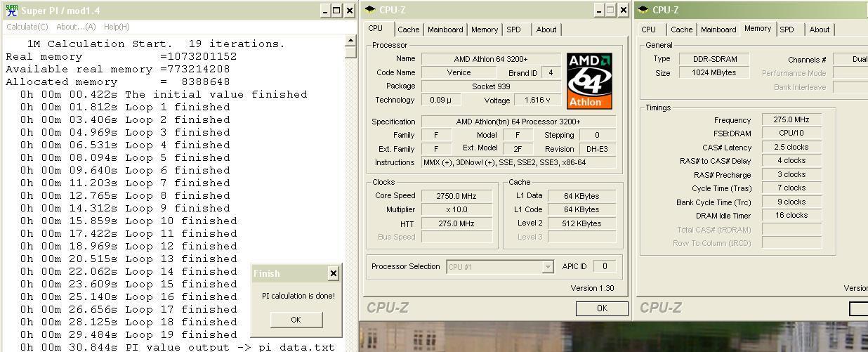Click the memory Frequency value 275.0 MHz
The height and width of the screenshot is (352, 868).
click(791, 120)
